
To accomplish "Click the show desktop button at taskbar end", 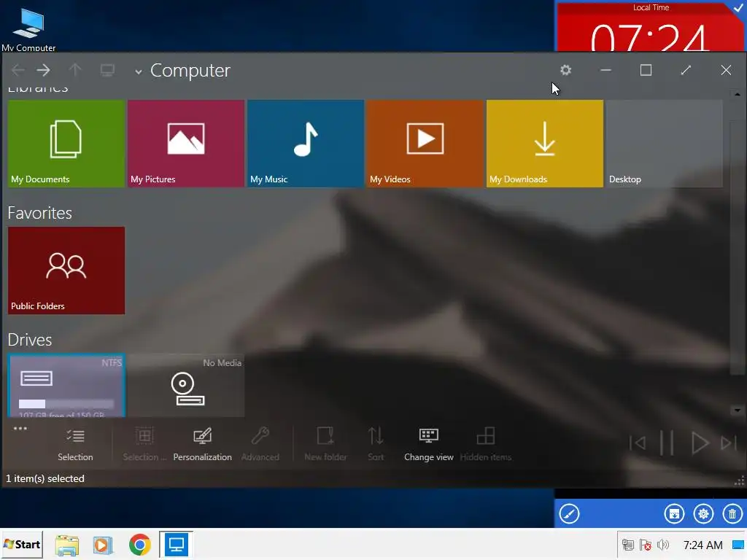I will click(738, 545).
